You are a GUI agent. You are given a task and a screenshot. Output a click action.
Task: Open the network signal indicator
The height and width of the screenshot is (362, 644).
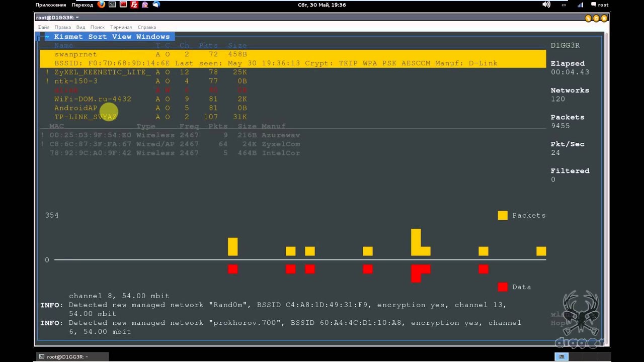pyautogui.click(x=580, y=5)
